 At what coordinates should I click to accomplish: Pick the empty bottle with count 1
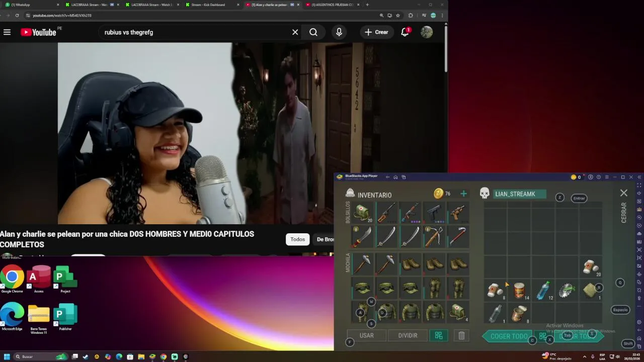pos(496,313)
